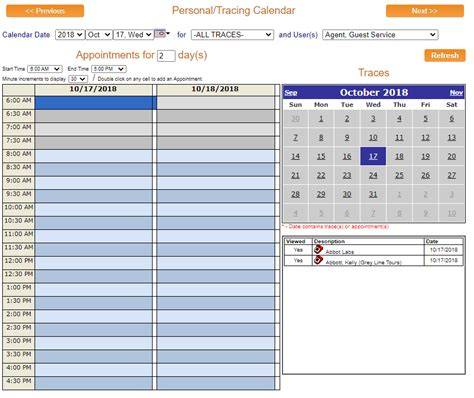Click the Next button
Screen dimensions: 474x398
pyautogui.click(x=425, y=11)
